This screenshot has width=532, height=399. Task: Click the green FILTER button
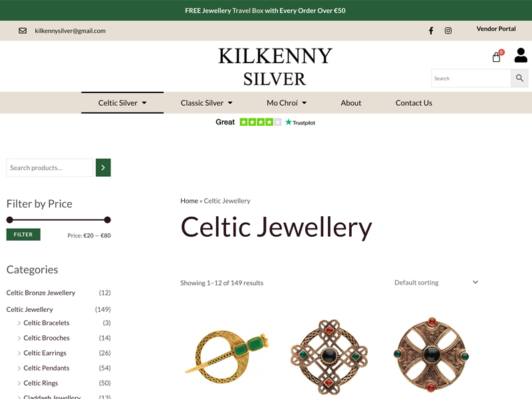tap(23, 235)
